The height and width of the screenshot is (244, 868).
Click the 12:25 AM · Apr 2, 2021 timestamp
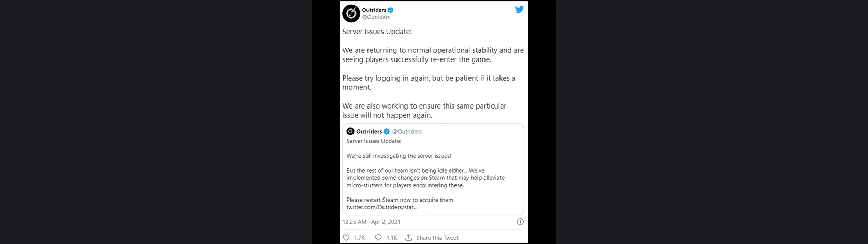pos(371,222)
